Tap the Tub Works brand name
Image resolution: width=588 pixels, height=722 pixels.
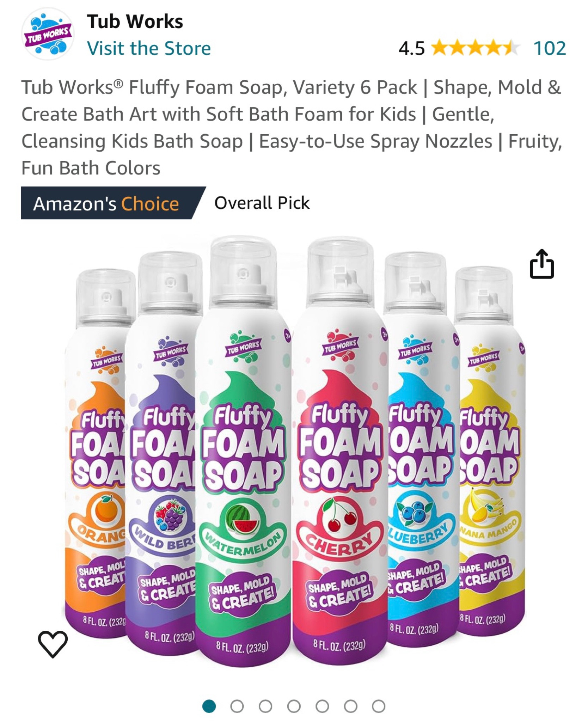pos(135,22)
